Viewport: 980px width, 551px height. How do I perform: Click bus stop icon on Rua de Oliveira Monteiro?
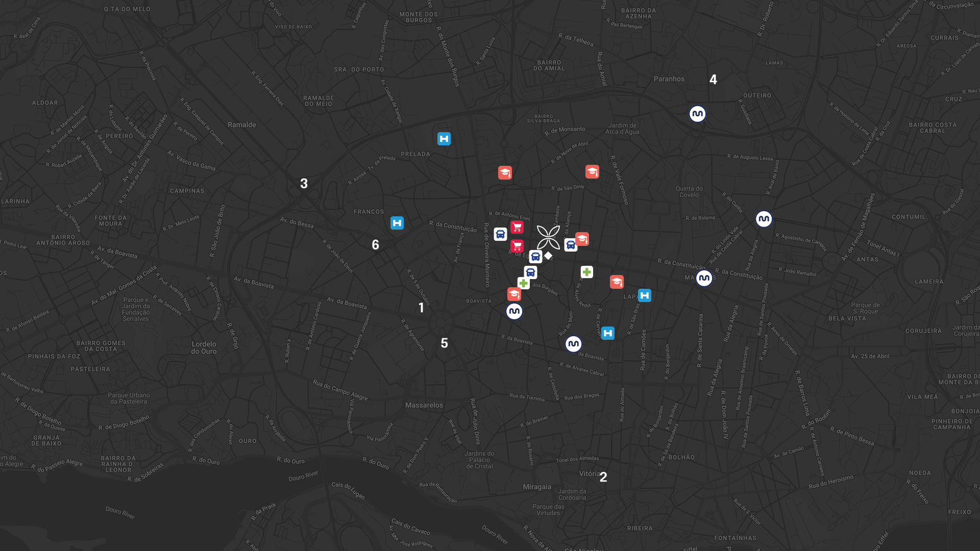(x=500, y=234)
